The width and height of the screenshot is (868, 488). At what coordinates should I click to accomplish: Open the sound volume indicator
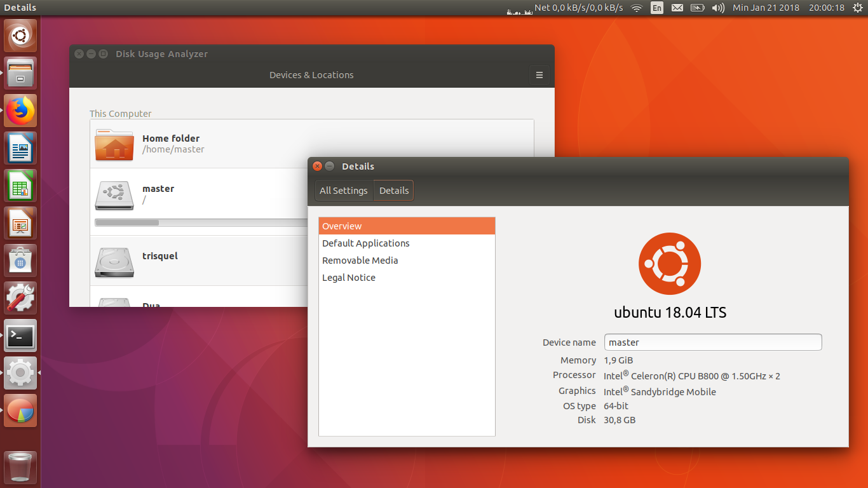[718, 8]
